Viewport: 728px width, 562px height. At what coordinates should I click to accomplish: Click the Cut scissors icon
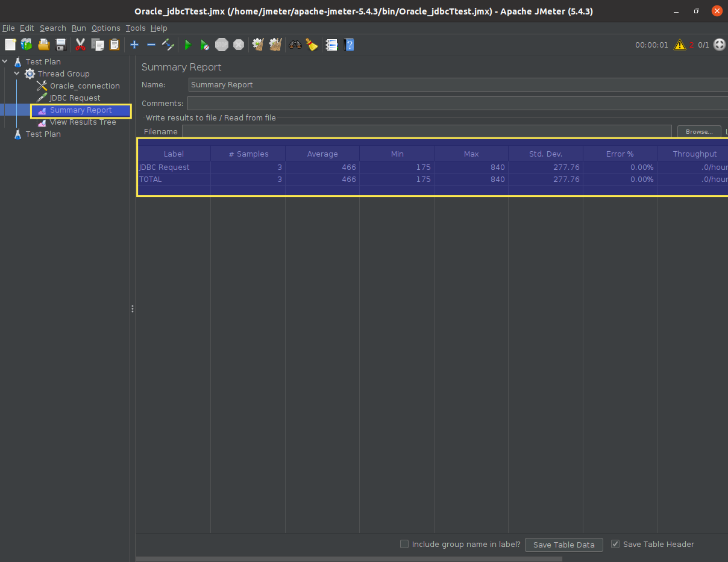click(80, 45)
